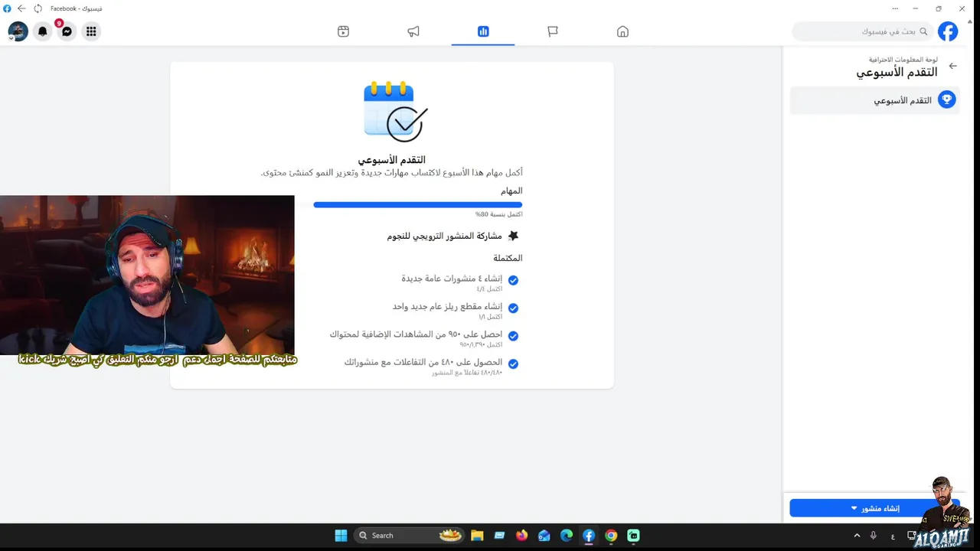Click the back arrow beside التقدم الأسبوعي heading

[952, 66]
